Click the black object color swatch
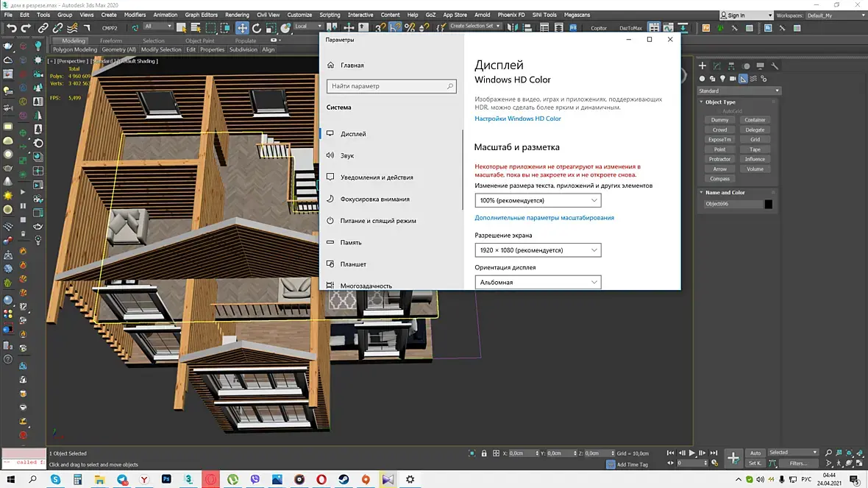Screen dimensions: 868x488 (769, 204)
